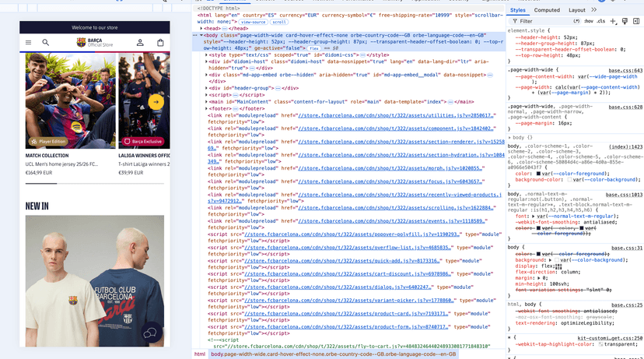644x359 pixels.
Task: Click the view-source badge on the html element
Action: point(253,22)
